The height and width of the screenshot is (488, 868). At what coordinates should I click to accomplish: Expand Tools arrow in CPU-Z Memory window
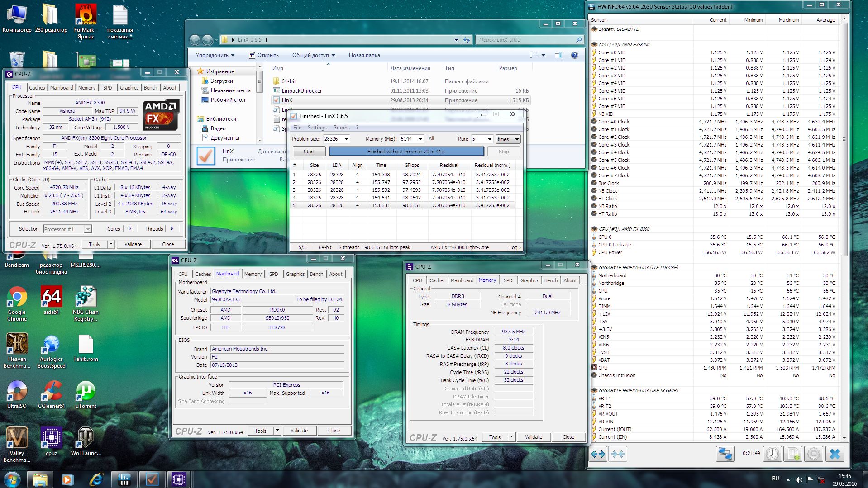[511, 437]
